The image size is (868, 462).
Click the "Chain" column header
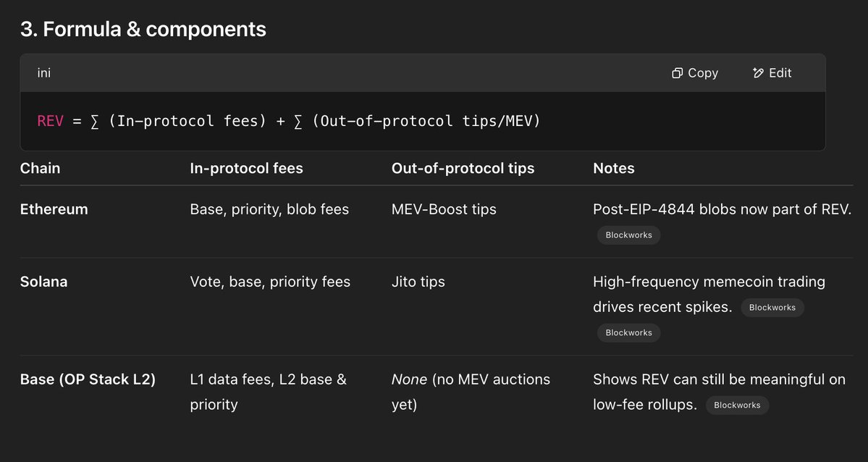coord(40,169)
